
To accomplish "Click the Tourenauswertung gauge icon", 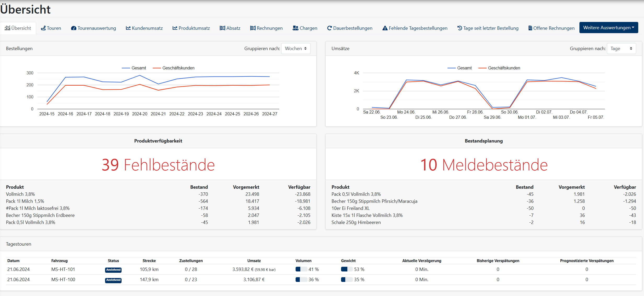I will click(x=74, y=28).
